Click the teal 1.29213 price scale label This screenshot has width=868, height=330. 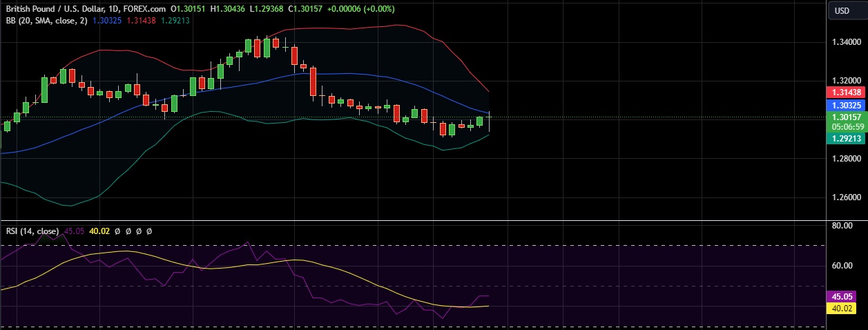(845, 139)
